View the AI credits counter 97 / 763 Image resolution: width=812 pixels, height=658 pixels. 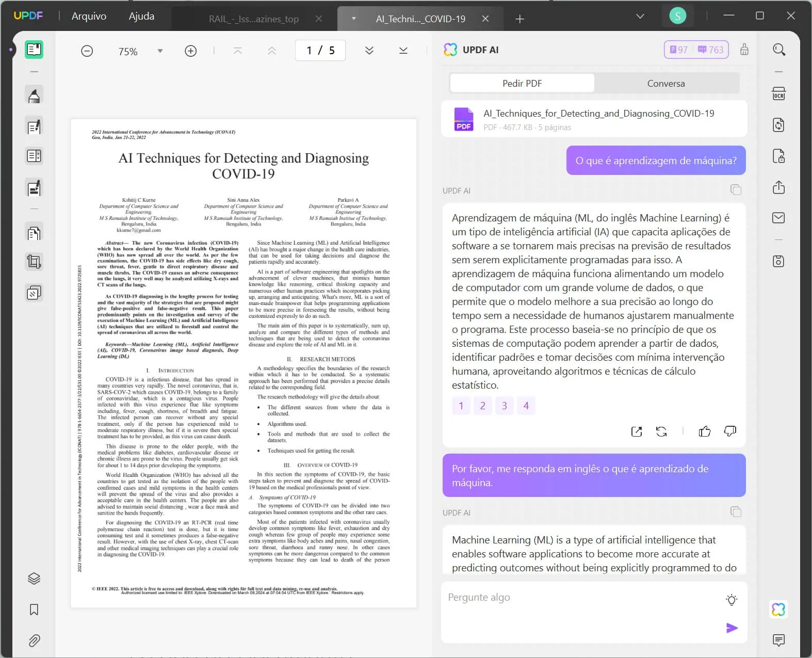click(696, 50)
